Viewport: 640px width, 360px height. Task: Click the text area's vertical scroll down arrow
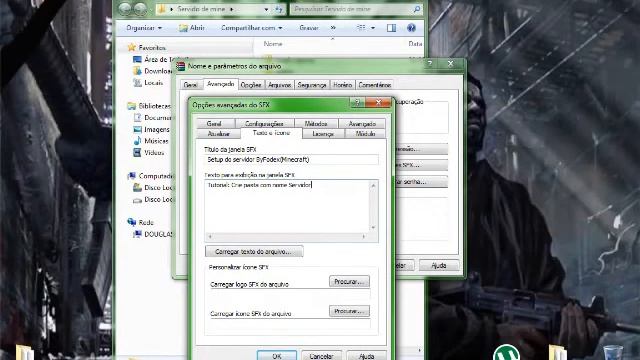tap(373, 227)
